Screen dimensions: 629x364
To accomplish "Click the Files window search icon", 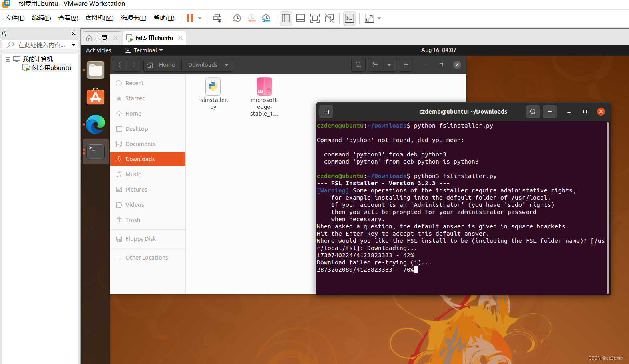I will [x=358, y=65].
